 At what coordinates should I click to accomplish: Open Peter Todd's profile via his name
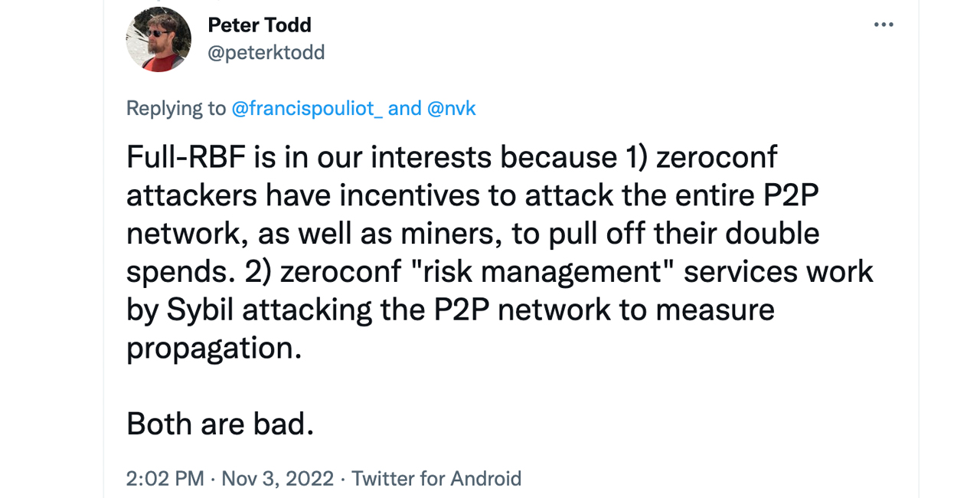[x=259, y=25]
